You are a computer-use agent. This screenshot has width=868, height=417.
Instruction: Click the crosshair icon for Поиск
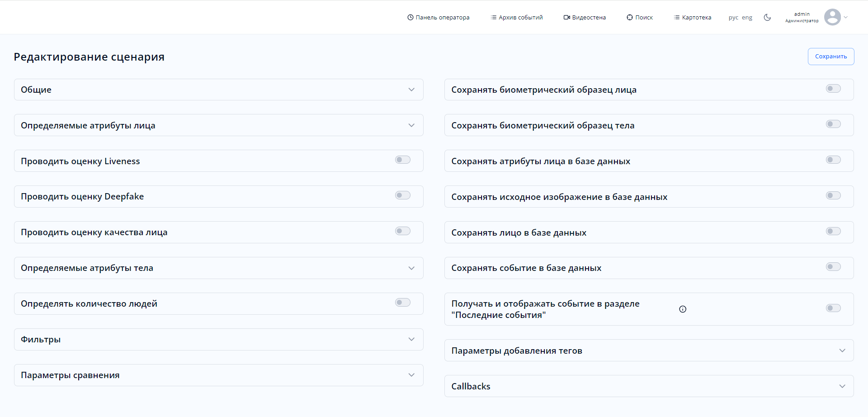(629, 18)
